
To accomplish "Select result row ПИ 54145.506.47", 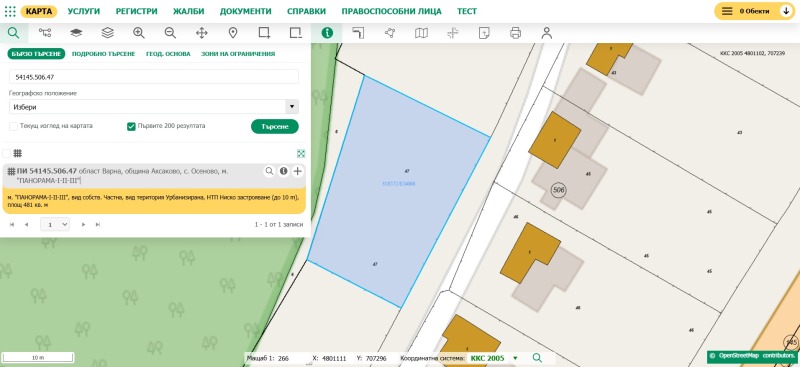I will click(154, 176).
